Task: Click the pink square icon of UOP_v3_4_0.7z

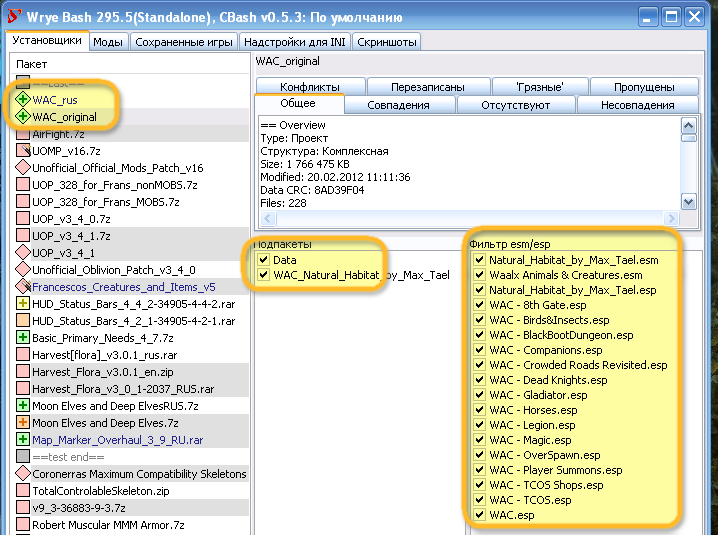Action: tap(22, 218)
